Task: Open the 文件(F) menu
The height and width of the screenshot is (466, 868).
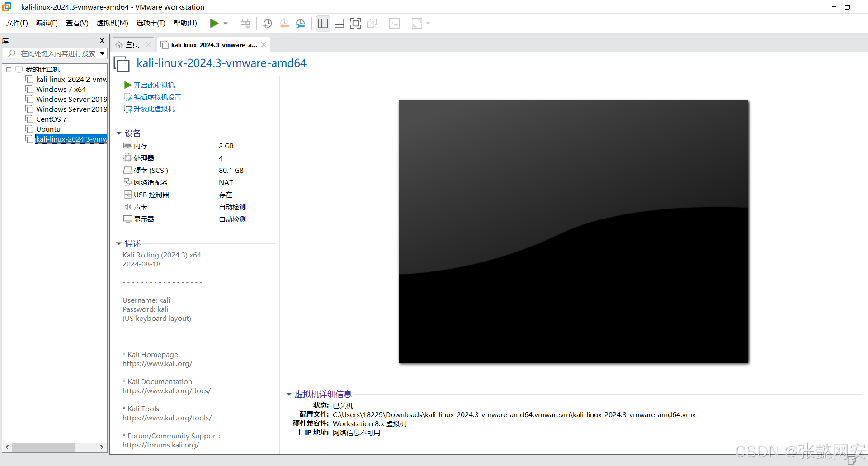Action: click(x=17, y=23)
